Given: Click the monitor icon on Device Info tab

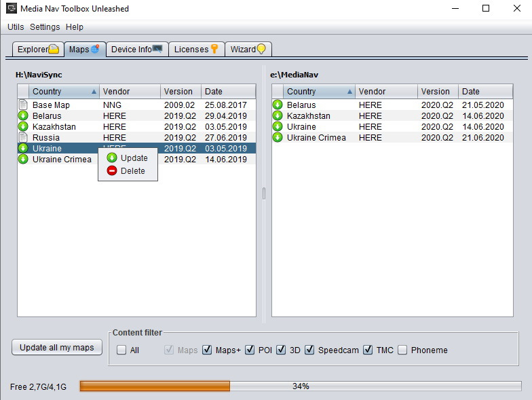Looking at the screenshot, I should tap(157, 49).
